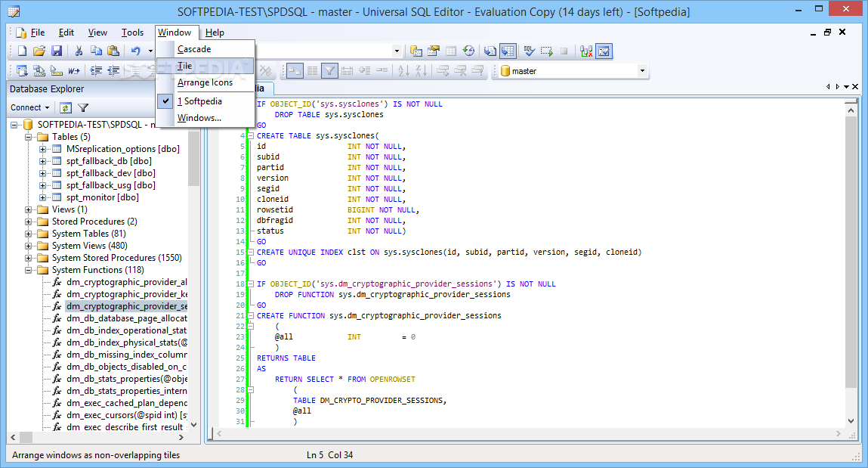Click the refresh icon in Database Explorer
Image resolution: width=868 pixels, height=468 pixels.
66,108
